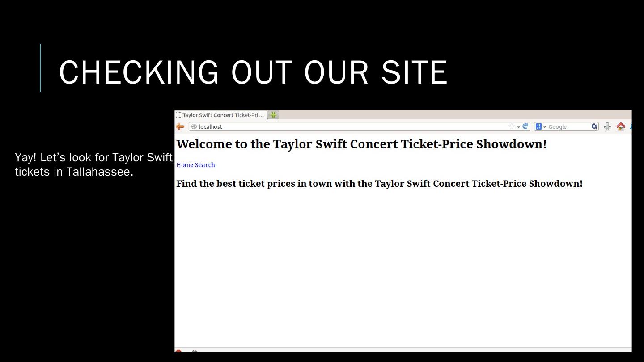Viewport: 644px width, 362px height.
Task: Click the Yay! Let's look for tickets text
Action: point(93,164)
